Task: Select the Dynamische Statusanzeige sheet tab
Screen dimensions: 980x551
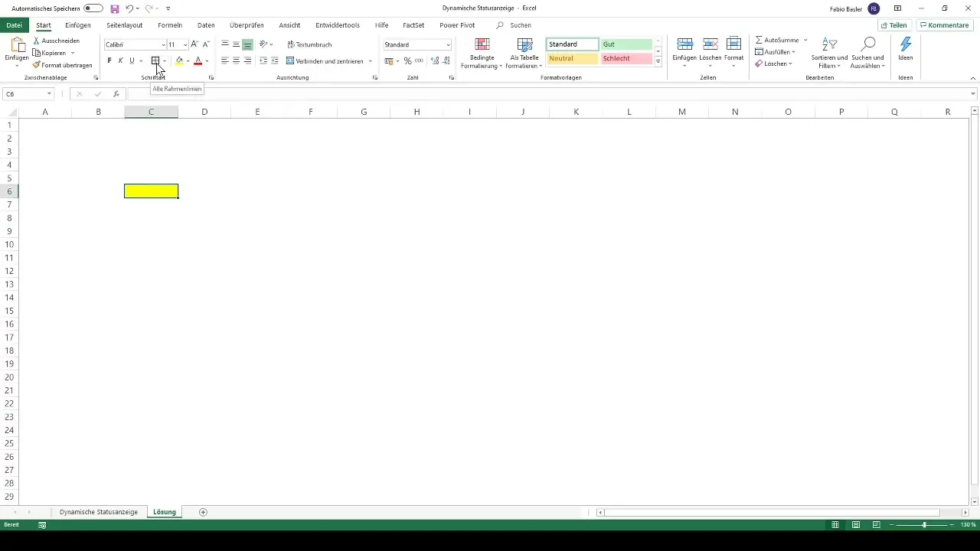Action: click(99, 512)
